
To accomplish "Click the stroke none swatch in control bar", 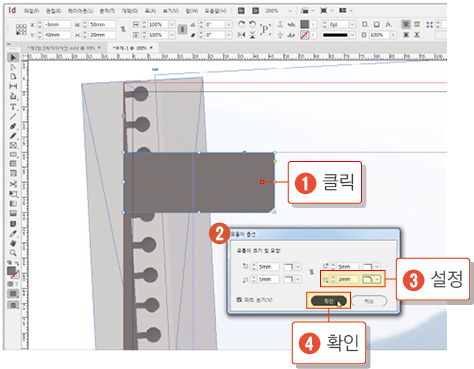I will 305,35.
